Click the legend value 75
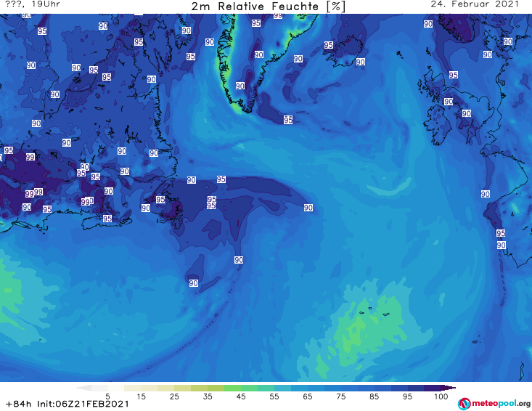This screenshot has height=411, width=532. point(340,396)
